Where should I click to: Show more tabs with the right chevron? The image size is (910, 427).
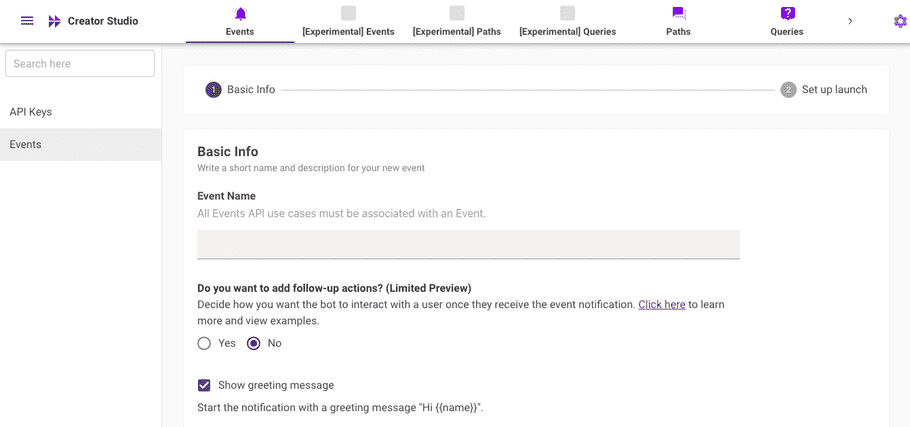click(x=850, y=21)
